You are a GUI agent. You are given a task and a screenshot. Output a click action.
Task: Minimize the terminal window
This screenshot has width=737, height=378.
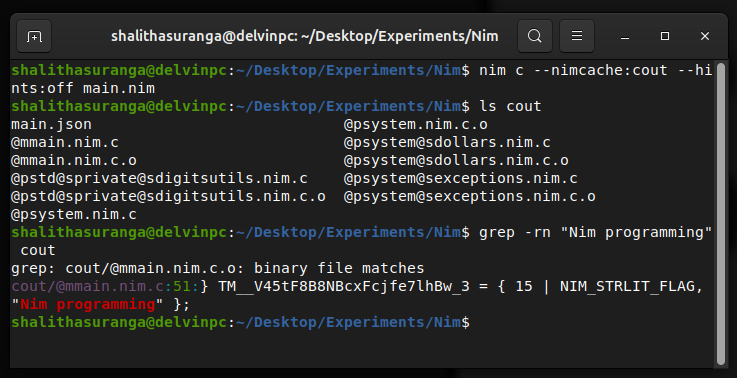(x=625, y=36)
